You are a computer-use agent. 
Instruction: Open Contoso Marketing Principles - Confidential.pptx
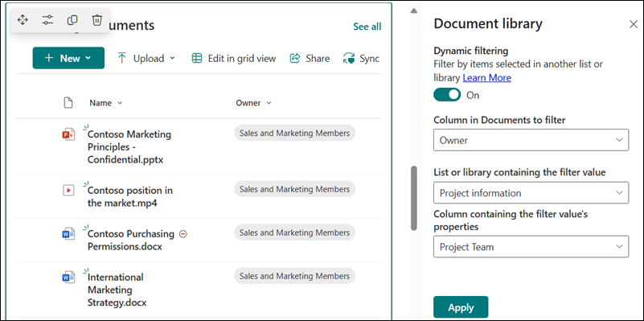(129, 147)
